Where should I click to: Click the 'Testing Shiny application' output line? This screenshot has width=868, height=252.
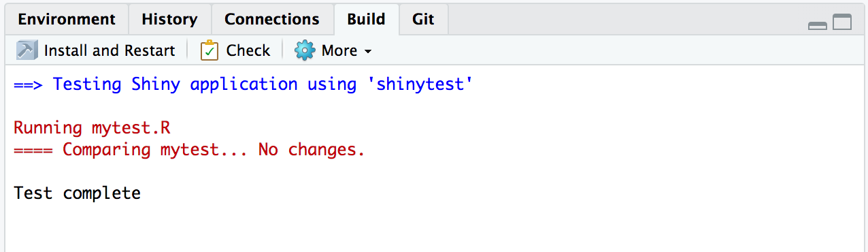(243, 85)
